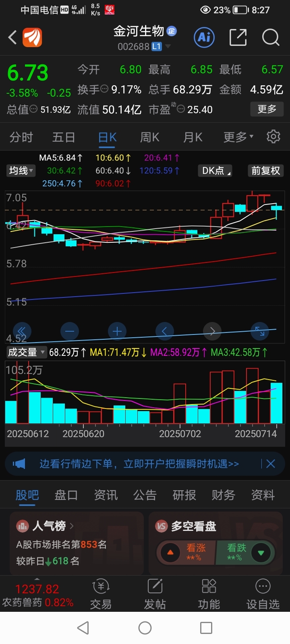Switch to 分时 chart tab
This screenshot has width=290, height=644.
[21, 137]
